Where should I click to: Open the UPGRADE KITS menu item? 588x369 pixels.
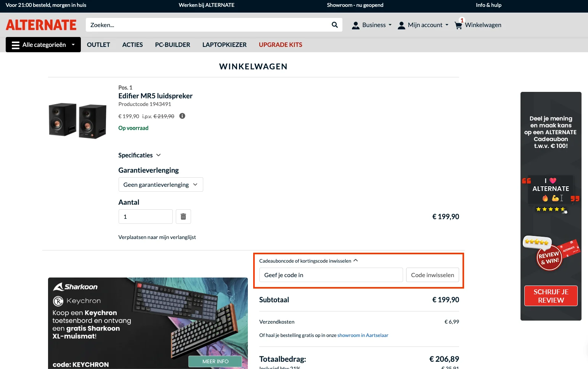[x=280, y=45]
